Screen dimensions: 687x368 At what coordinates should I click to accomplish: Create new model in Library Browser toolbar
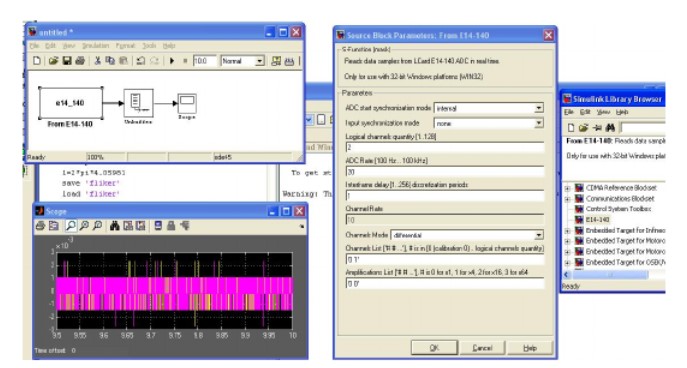point(571,128)
